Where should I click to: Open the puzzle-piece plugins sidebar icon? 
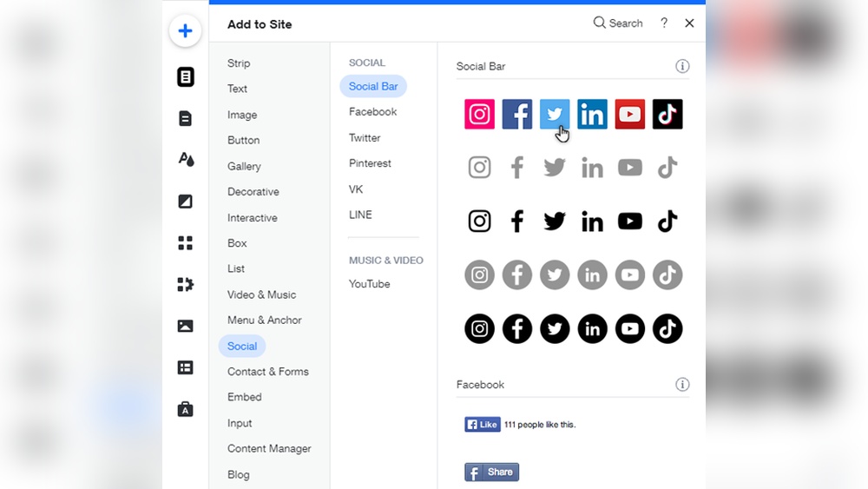click(186, 284)
